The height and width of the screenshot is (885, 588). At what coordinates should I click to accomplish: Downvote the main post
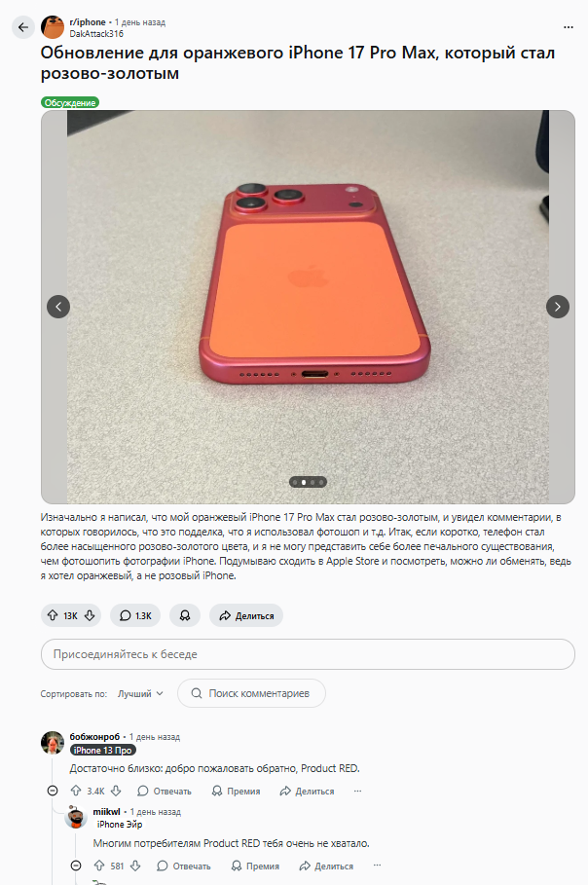coord(90,615)
